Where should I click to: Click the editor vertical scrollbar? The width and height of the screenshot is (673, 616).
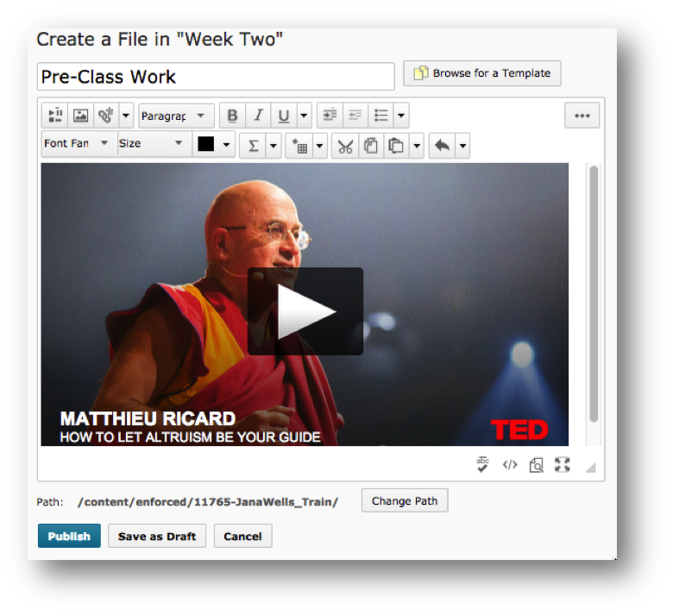594,293
